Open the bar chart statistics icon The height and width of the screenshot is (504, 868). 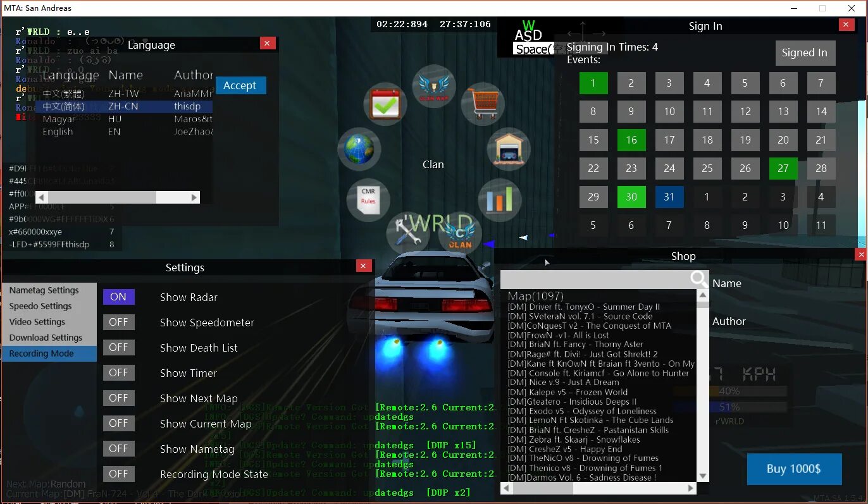click(499, 199)
